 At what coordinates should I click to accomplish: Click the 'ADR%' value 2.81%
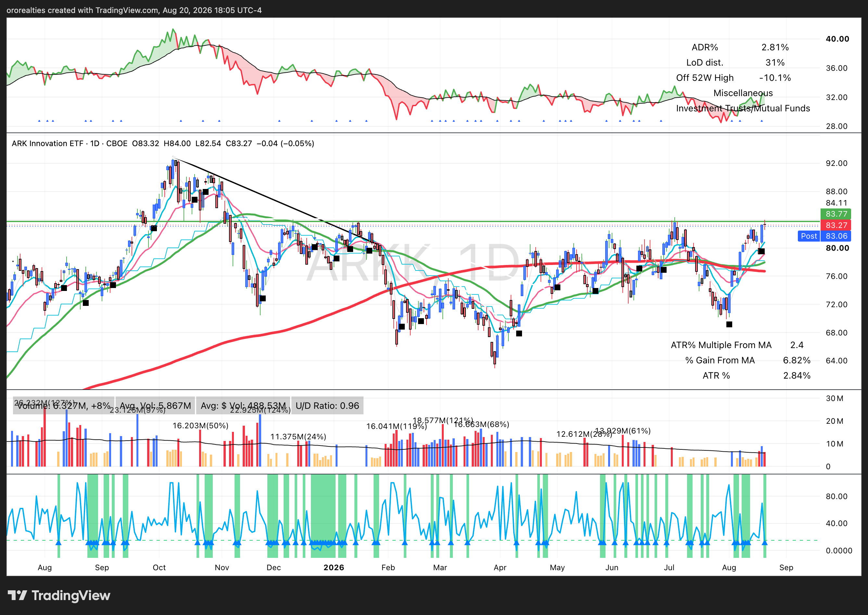click(775, 47)
